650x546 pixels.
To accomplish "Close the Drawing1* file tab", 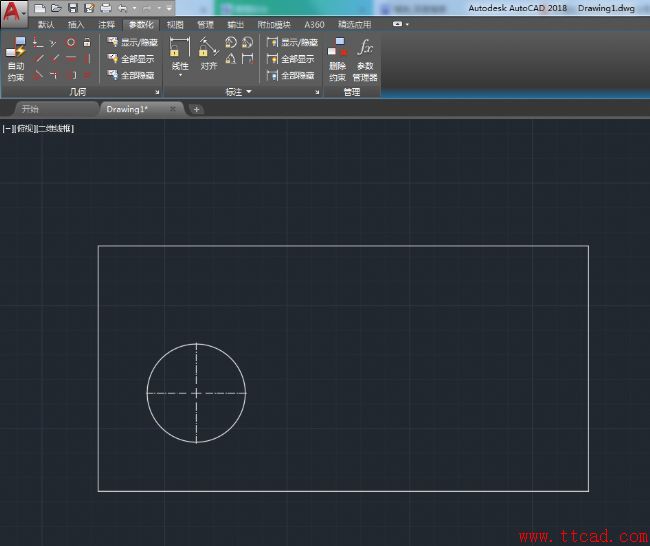I will (173, 109).
